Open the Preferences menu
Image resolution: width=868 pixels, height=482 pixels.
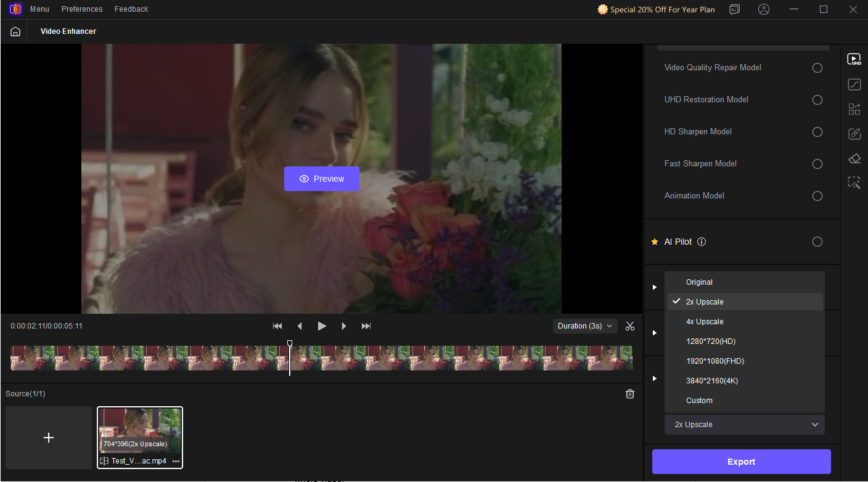pos(82,9)
